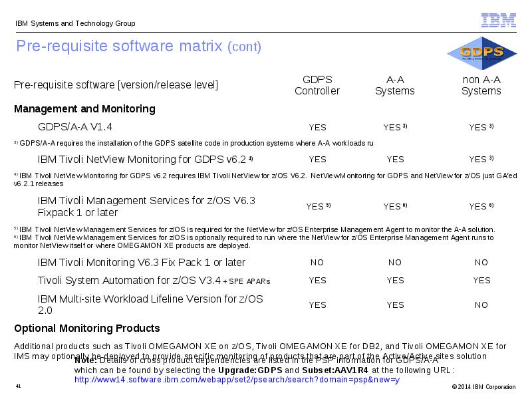Click "IBM Tivoli Monitoring V6.3 Fix Pack 1" label
This screenshot has width=532, height=399.
(141, 263)
